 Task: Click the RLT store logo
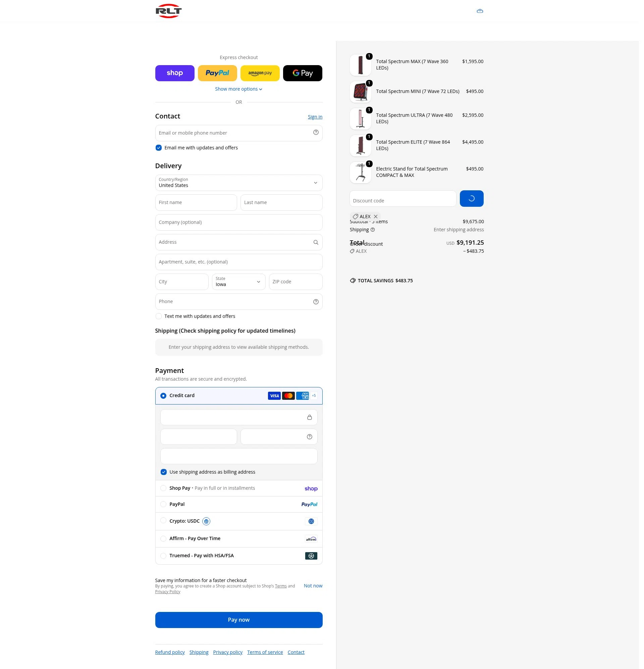(x=168, y=11)
